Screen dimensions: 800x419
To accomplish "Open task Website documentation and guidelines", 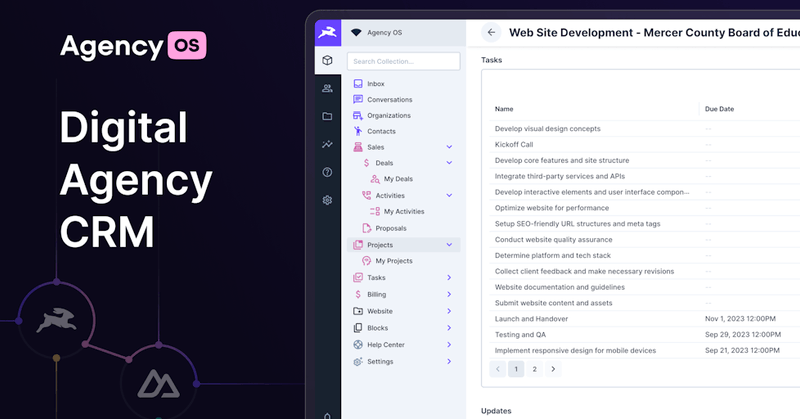I will [x=560, y=287].
